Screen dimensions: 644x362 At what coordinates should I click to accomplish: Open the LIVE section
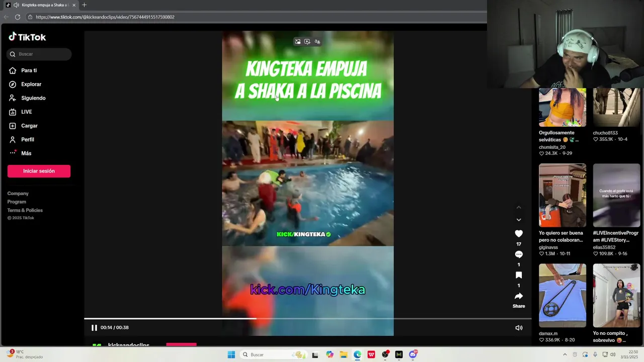(x=21, y=112)
